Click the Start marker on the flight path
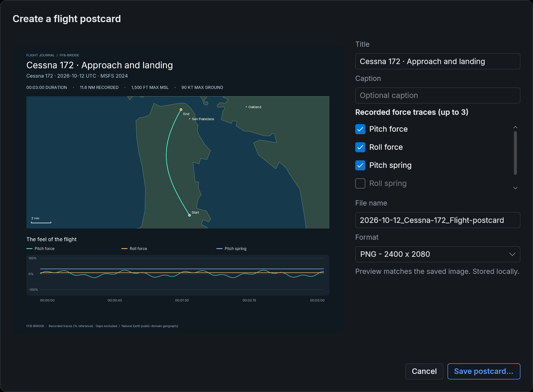 click(190, 215)
